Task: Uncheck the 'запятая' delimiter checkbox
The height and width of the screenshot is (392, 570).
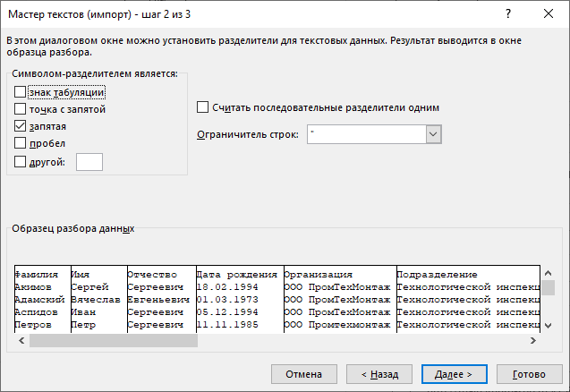Action: 21,126
